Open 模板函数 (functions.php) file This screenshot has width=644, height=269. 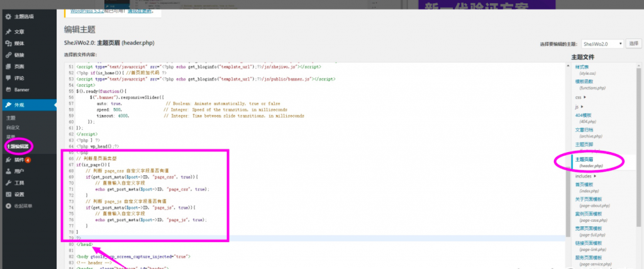pos(590,85)
